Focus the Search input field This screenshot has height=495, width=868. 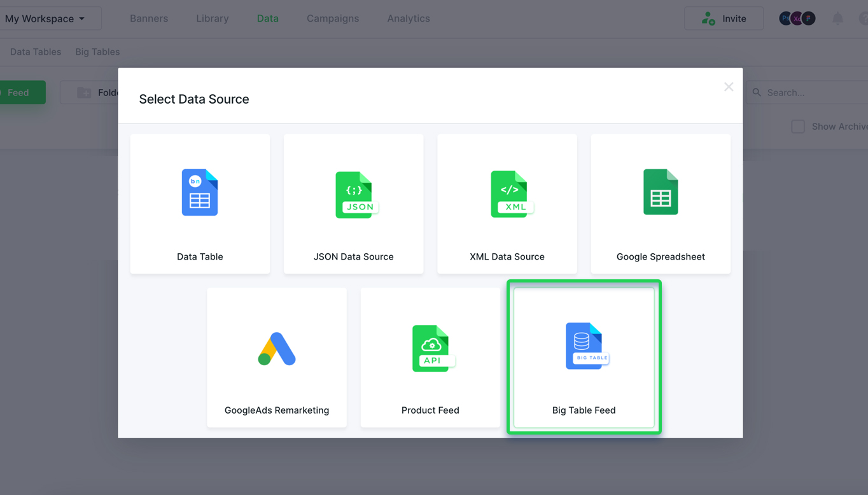point(808,92)
